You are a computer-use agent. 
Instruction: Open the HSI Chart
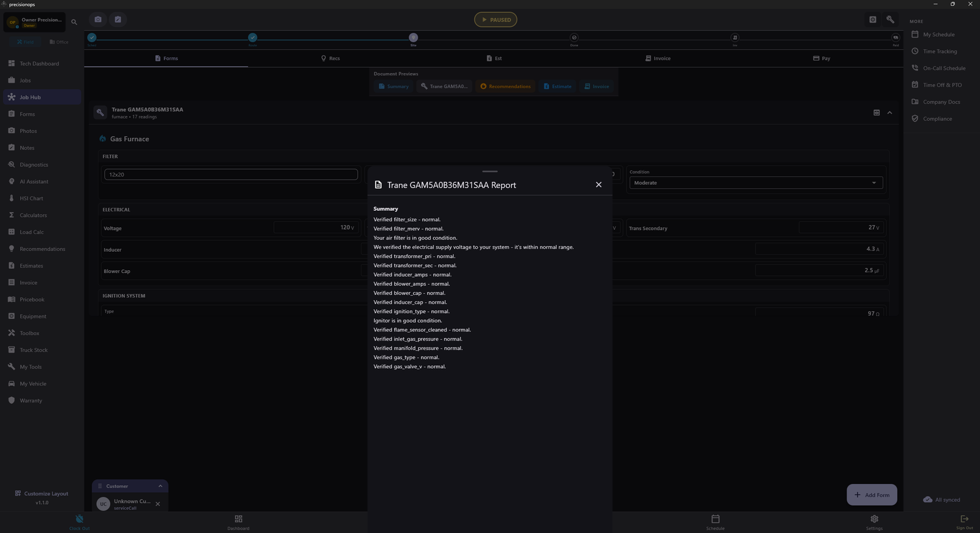click(x=42, y=198)
